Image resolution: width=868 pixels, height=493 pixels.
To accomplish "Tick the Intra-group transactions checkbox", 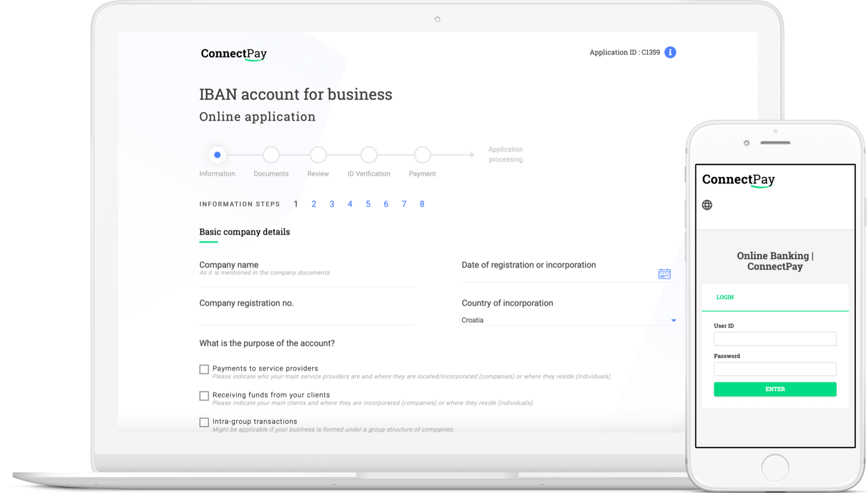I will [204, 422].
